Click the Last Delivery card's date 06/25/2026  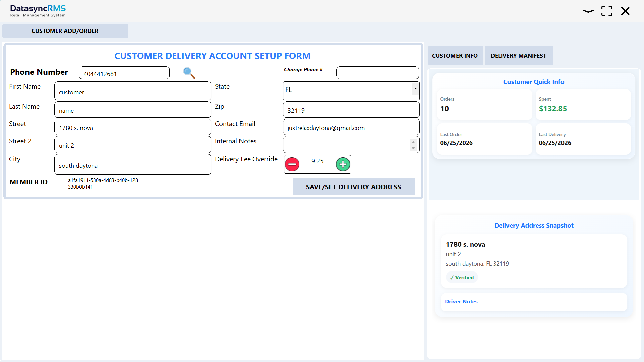click(x=555, y=143)
